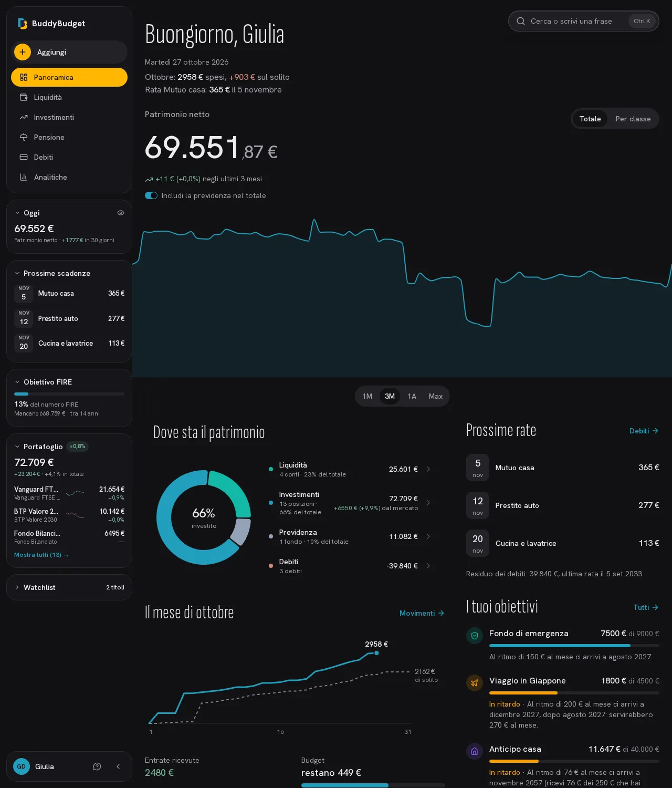Image resolution: width=672 pixels, height=788 pixels.
Task: Collapse the sidebar with the left chevron
Action: coord(118,766)
